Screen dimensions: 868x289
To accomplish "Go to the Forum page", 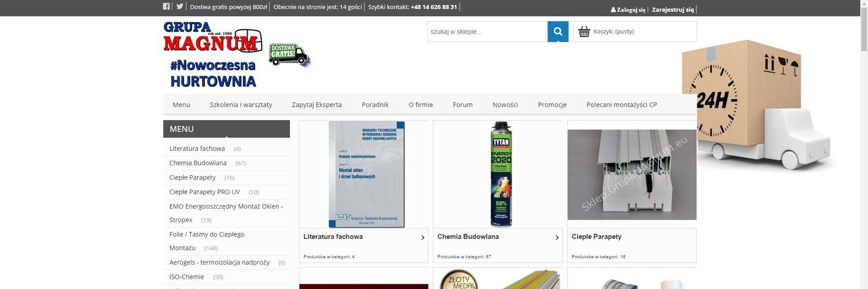I will pyautogui.click(x=463, y=105).
